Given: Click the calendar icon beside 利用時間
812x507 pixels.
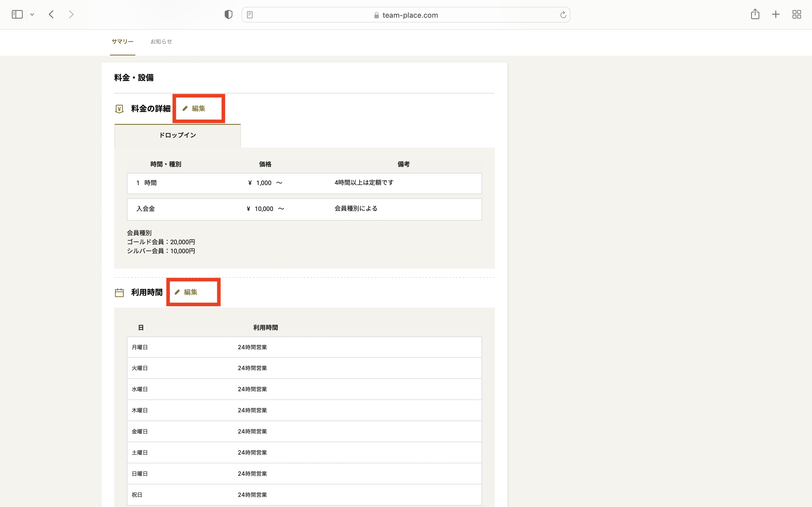Looking at the screenshot, I should point(119,293).
